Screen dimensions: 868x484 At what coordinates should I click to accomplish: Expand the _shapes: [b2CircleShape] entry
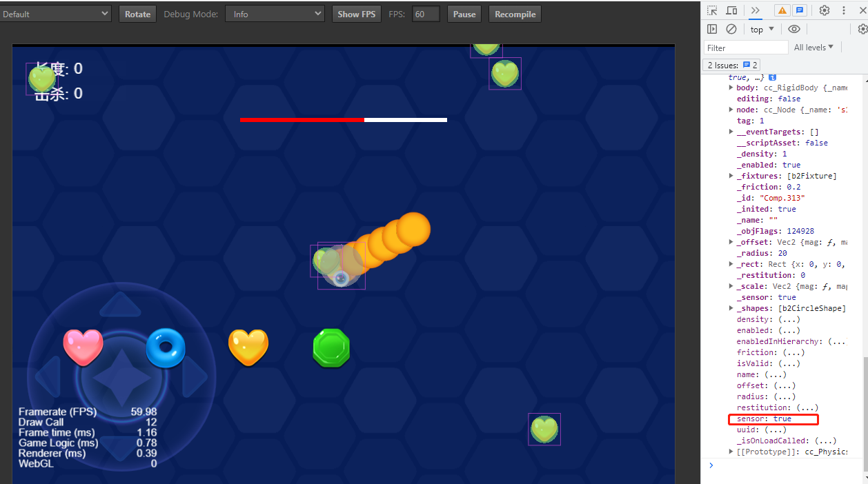click(731, 308)
